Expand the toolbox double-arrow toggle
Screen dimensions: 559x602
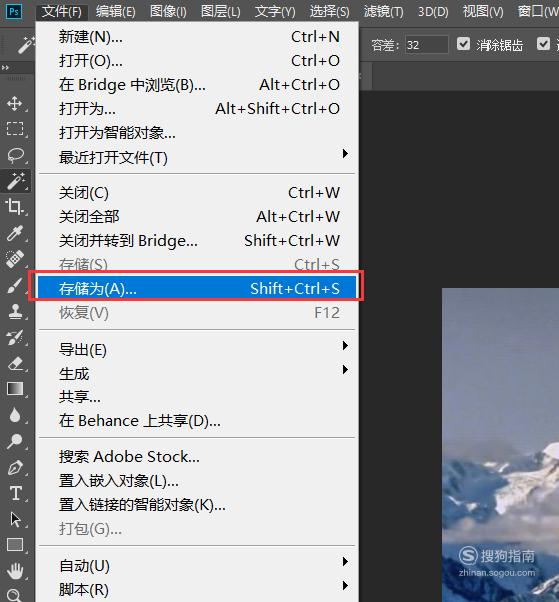pos(5,68)
